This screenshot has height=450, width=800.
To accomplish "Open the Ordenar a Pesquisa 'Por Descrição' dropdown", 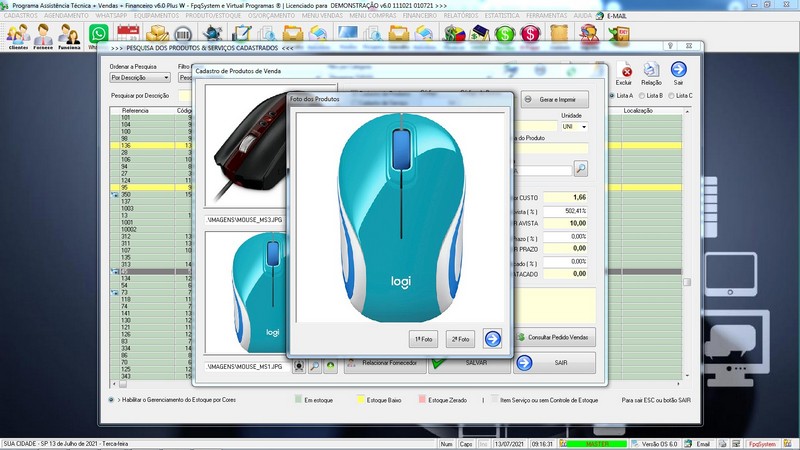I will [x=140, y=78].
